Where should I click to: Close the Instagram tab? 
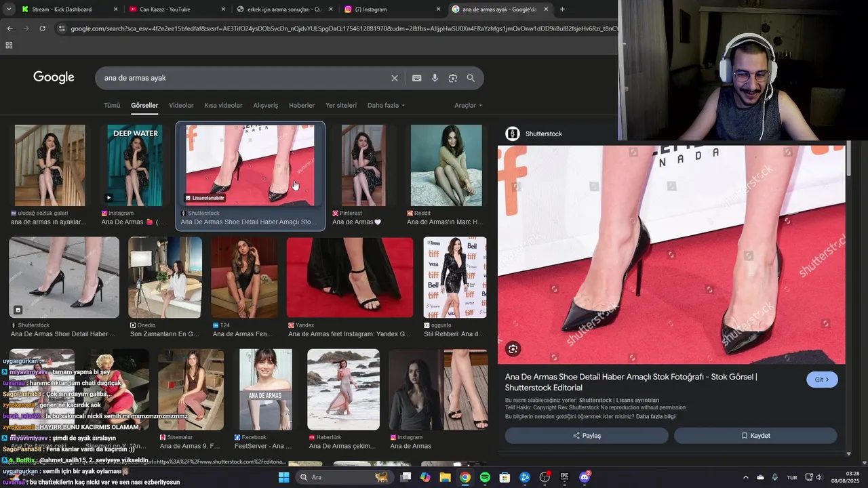coord(438,9)
